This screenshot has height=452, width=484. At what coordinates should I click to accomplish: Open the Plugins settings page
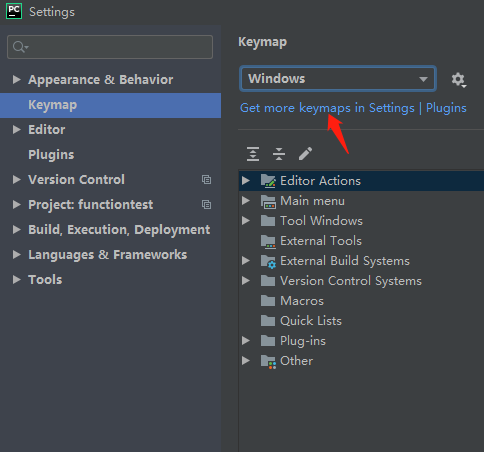[x=51, y=155]
